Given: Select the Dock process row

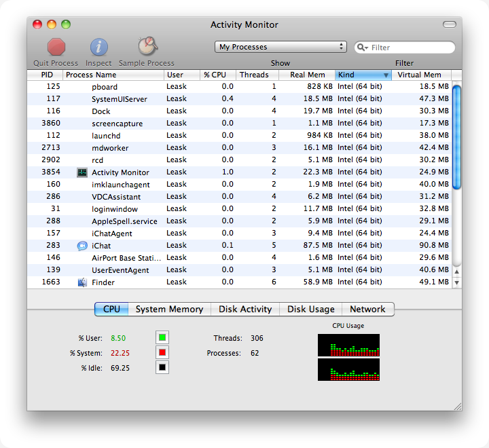Looking at the screenshot, I should (x=240, y=111).
